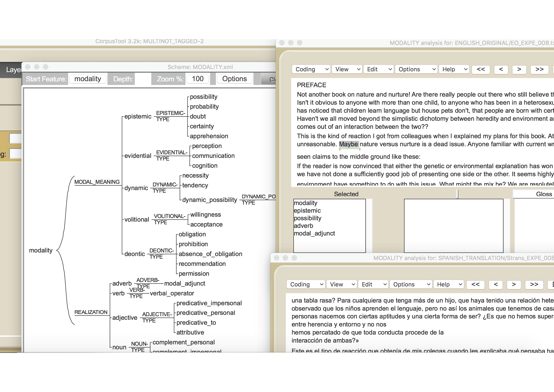Go to next segment in English window
Viewport: 554px width, 392px height.
(x=519, y=70)
